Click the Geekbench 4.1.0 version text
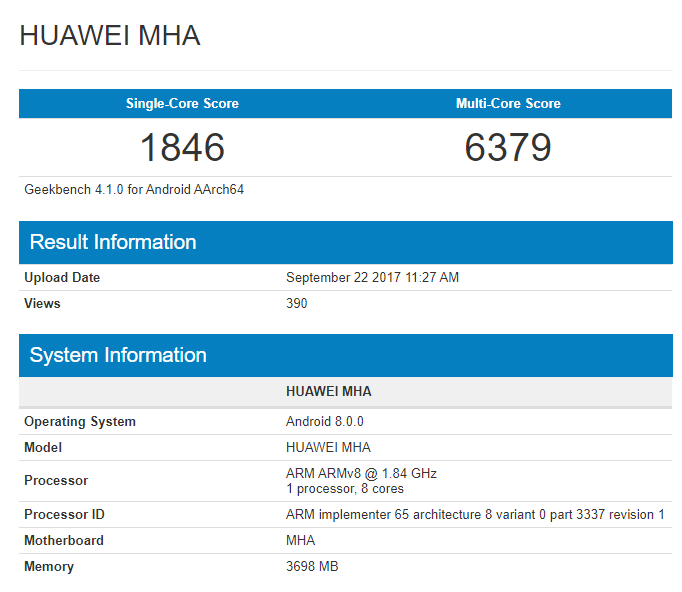 (134, 189)
